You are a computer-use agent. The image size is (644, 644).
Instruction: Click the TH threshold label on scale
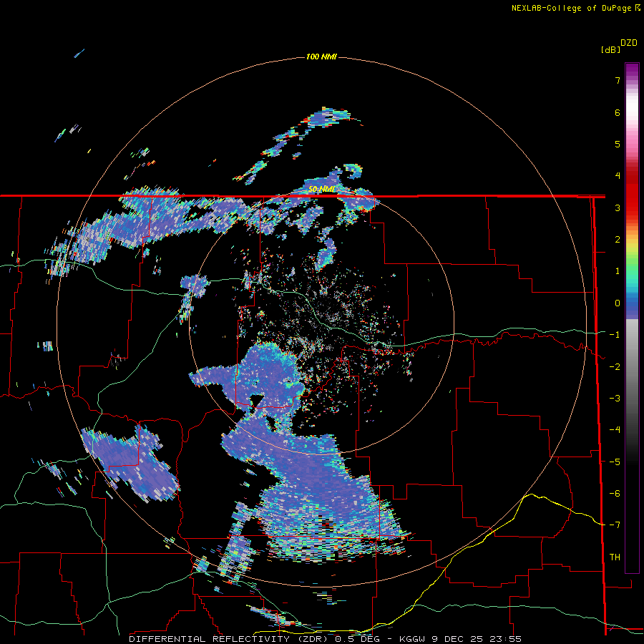(615, 557)
